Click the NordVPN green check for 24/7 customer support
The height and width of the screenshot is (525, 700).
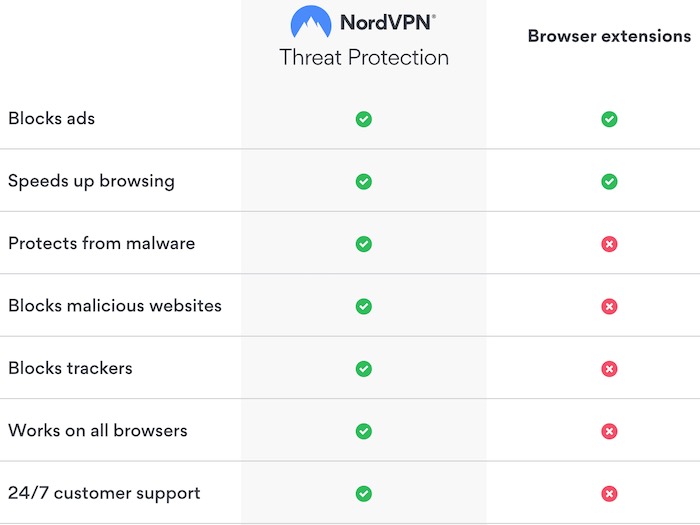coord(364,494)
